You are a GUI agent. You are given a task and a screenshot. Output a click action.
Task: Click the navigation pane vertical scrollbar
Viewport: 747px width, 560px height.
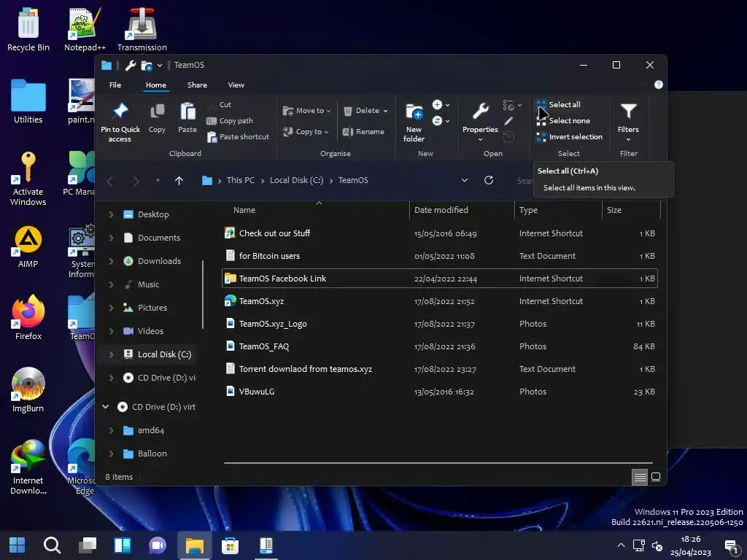pos(203,295)
